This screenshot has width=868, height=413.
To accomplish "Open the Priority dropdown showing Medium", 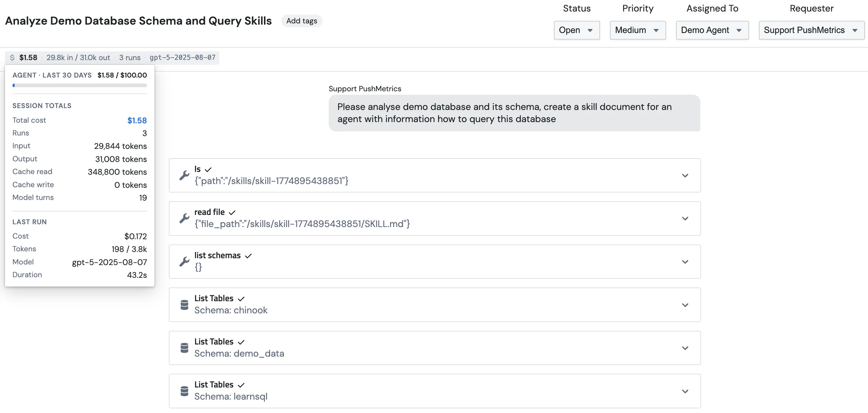I will point(637,30).
